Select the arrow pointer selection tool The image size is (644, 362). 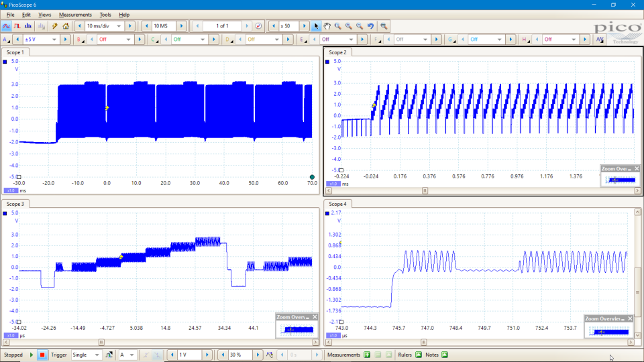317,26
